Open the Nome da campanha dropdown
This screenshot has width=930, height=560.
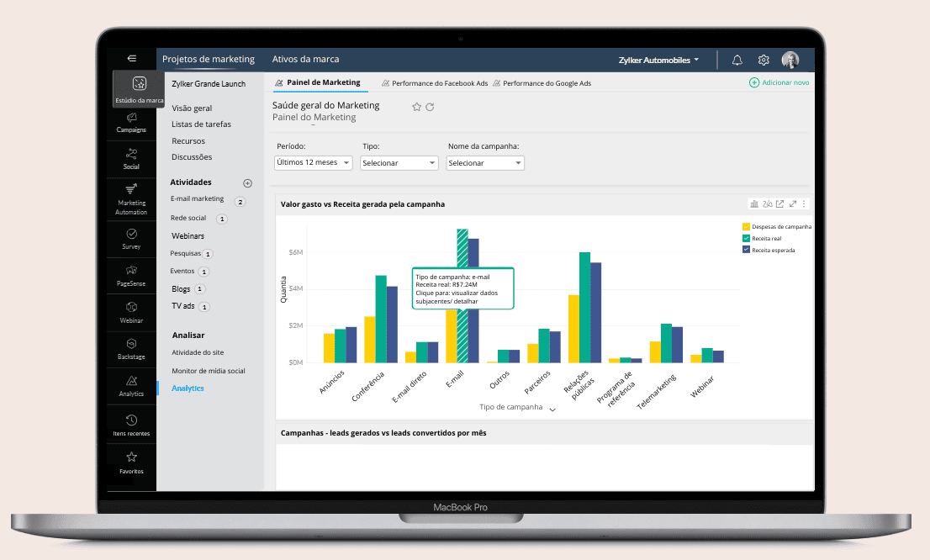click(x=485, y=163)
